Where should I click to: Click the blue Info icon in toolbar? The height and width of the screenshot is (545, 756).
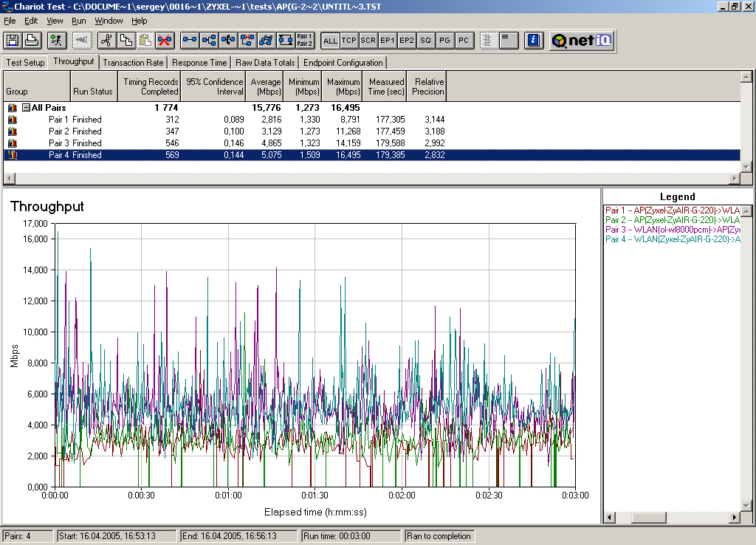pos(535,41)
